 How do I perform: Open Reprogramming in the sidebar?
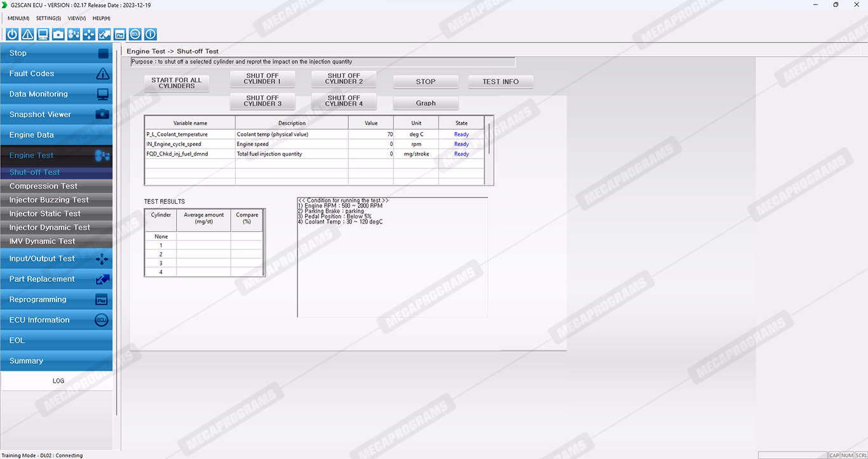pos(57,299)
